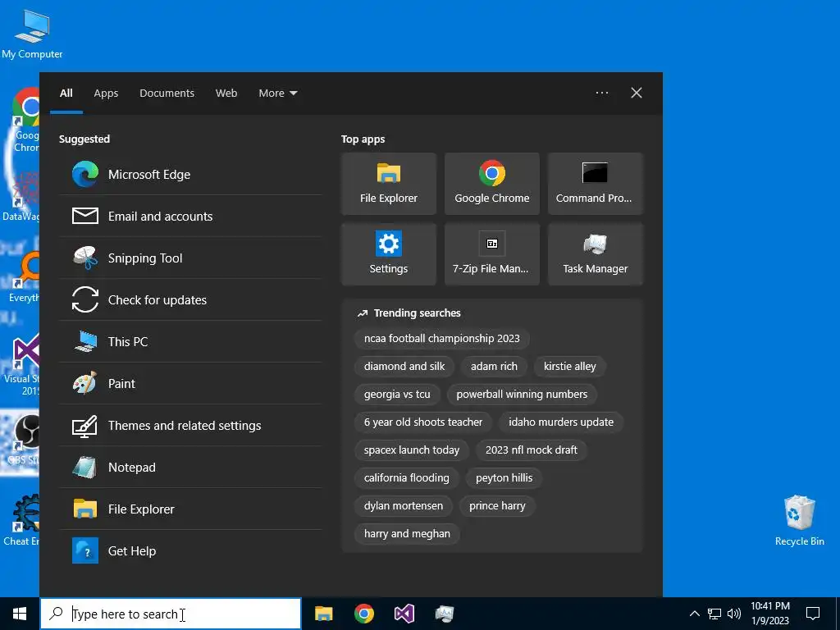Viewport: 840px width, 630px height.
Task: Switch to the All search tab
Action: coord(66,94)
